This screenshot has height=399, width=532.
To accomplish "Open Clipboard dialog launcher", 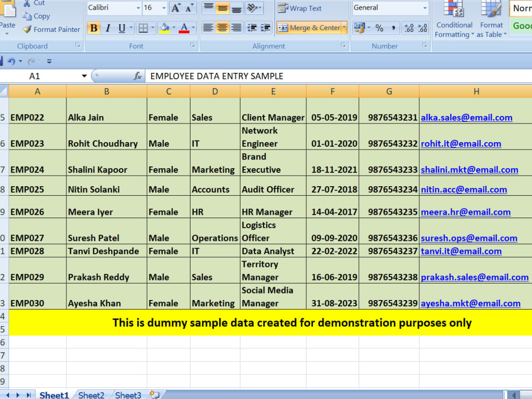I will [x=78, y=45].
